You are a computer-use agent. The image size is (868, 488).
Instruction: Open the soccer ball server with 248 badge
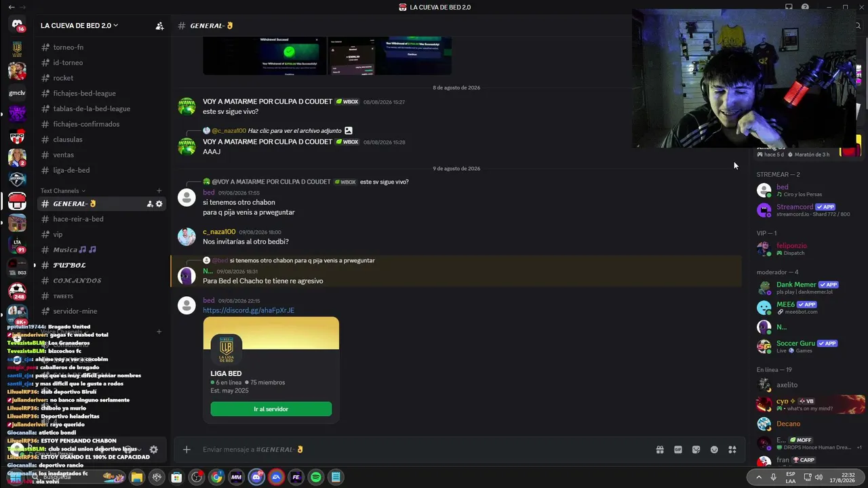(x=17, y=291)
